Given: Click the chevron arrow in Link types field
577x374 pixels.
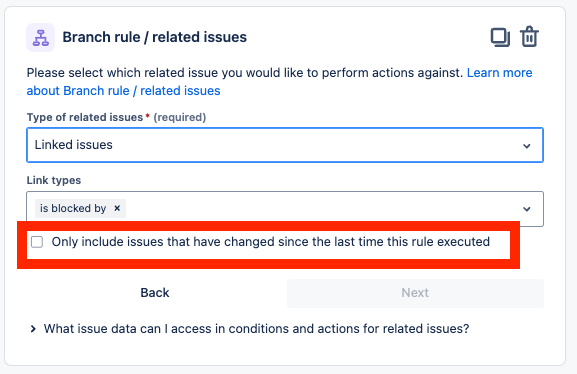Looking at the screenshot, I should click(x=527, y=209).
